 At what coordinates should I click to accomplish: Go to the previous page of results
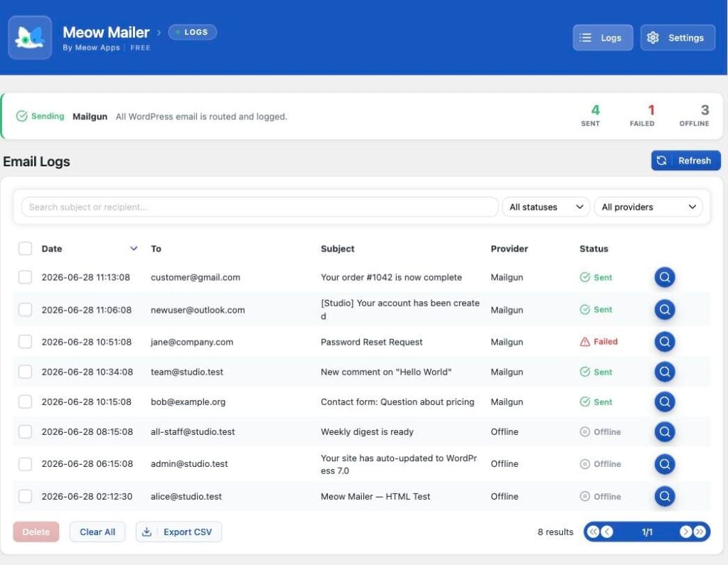coord(607,532)
